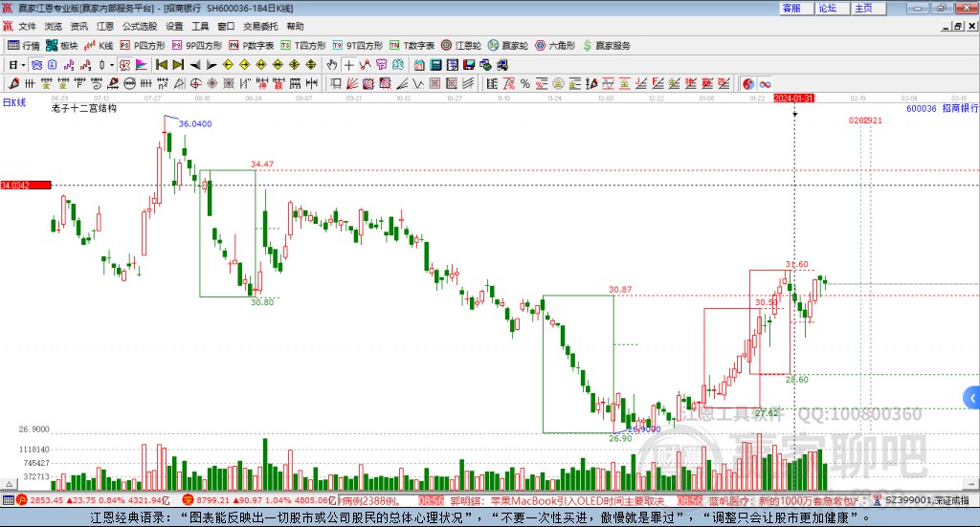This screenshot has width=980, height=527.
Task: Open the 9P四方形 tool
Action: click(197, 46)
